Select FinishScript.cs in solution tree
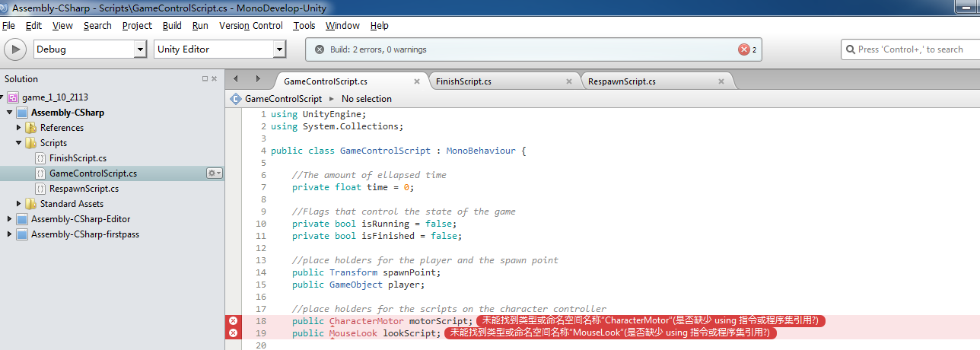Screen dimensions: 980x350 pos(78,158)
